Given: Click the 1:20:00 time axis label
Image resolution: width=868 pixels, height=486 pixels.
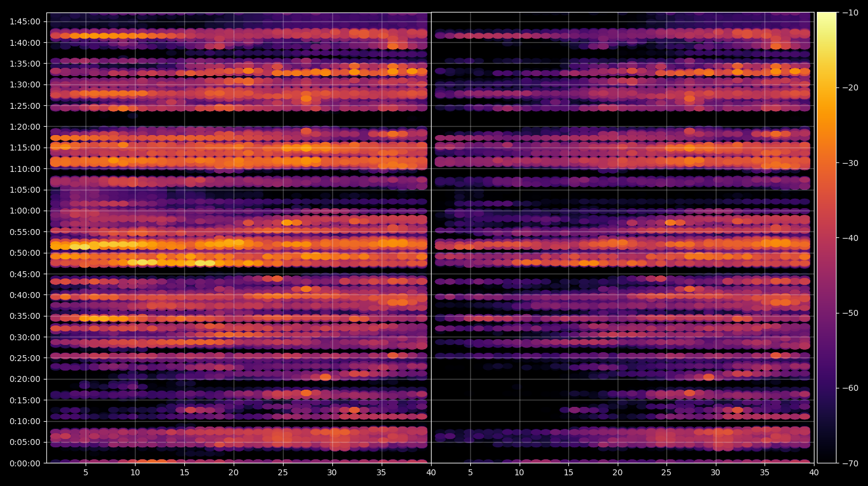Looking at the screenshot, I should (25, 127).
